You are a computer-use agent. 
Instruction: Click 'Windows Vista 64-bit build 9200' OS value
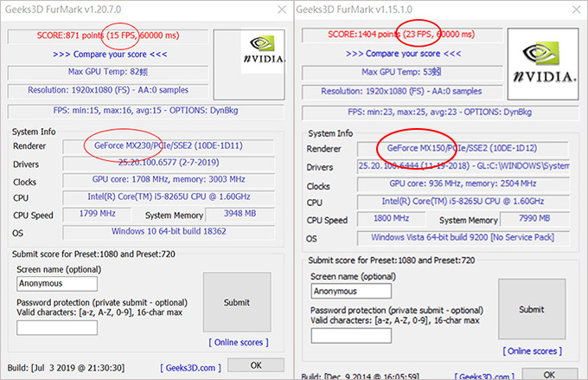point(463,237)
